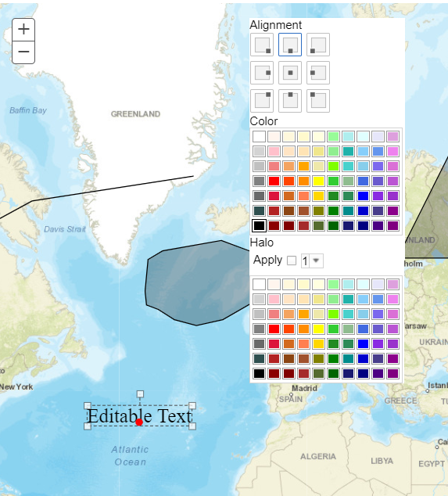The image size is (448, 496).
Task: Click the Atlantic Ocean map label
Action: click(130, 455)
